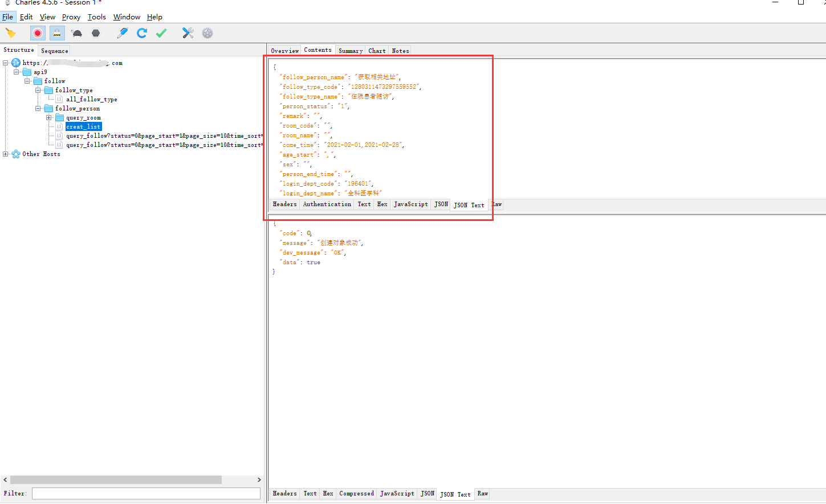This screenshot has height=504, width=826.
Task: Click the globe icon of the https host
Action: coord(16,63)
